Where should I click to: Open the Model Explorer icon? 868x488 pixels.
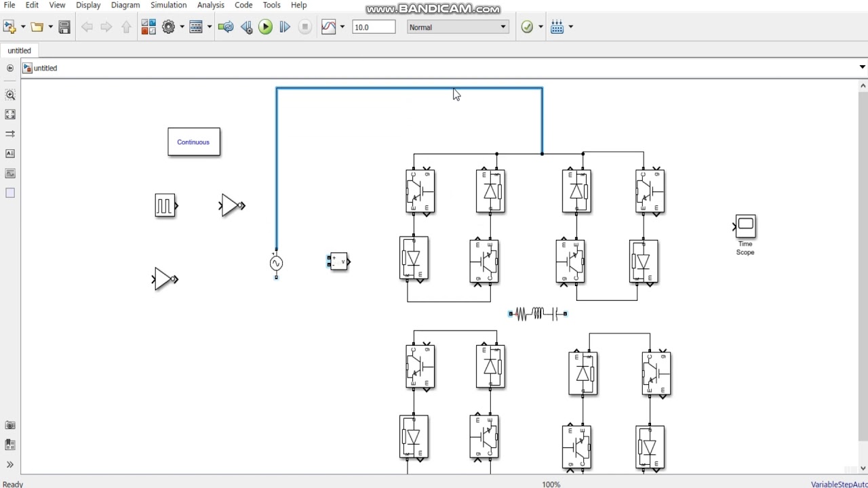coord(196,27)
